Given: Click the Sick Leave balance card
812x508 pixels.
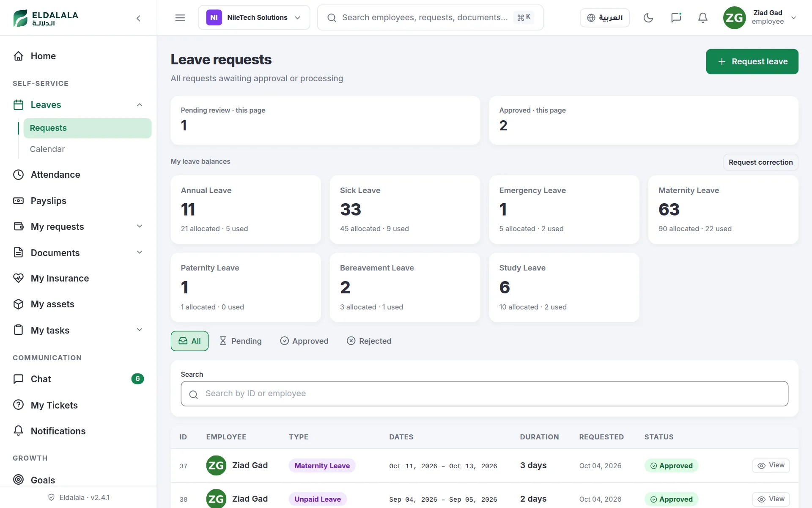Looking at the screenshot, I should (405, 210).
